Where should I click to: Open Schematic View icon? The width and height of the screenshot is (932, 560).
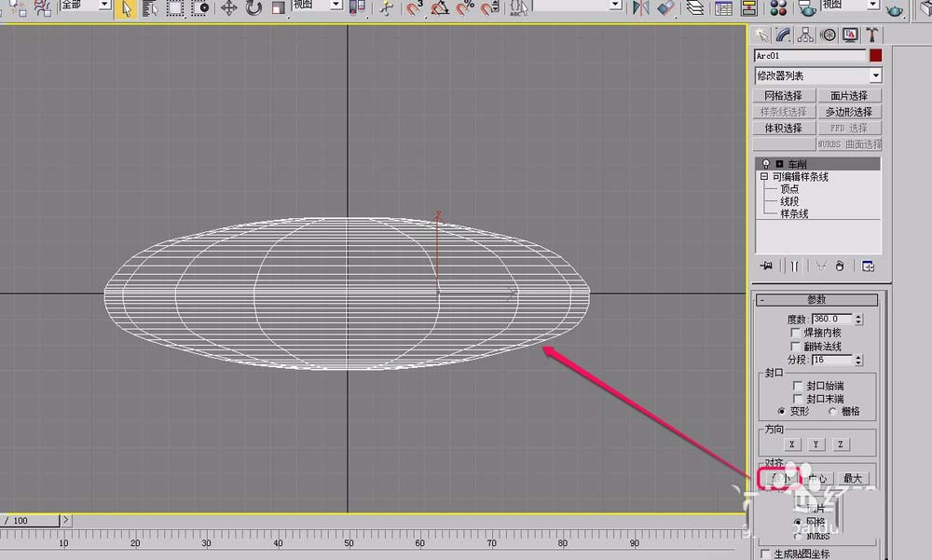(x=749, y=8)
